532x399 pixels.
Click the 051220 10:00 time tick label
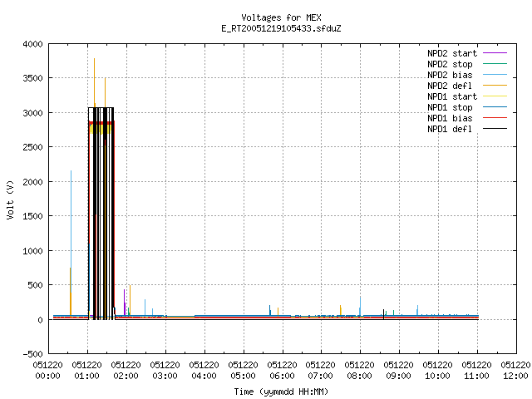[x=437, y=371]
